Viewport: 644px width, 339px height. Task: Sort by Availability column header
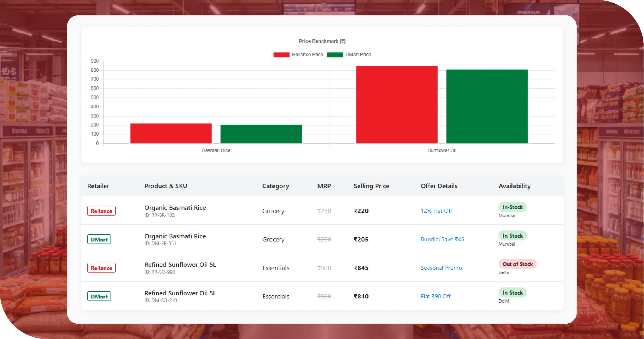tap(514, 186)
